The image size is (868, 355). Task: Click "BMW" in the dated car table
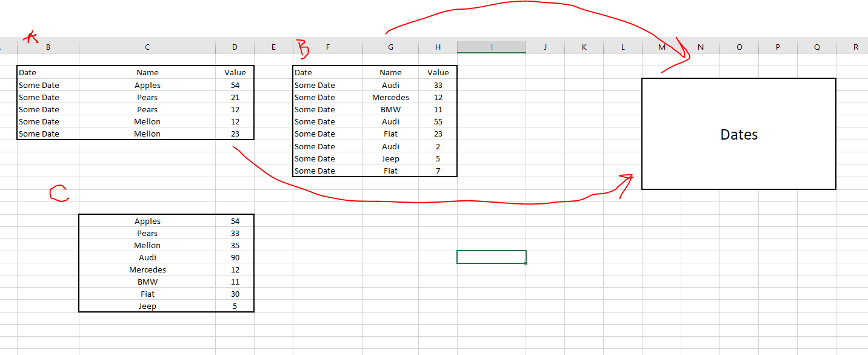tap(390, 109)
